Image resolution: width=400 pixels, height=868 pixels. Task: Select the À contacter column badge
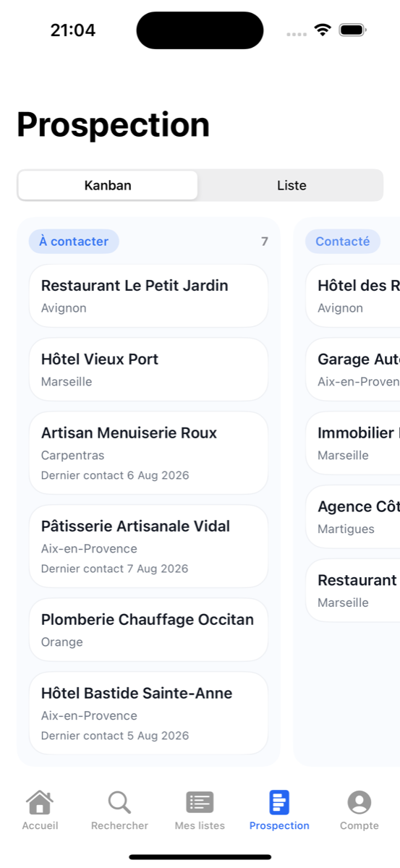74,242
